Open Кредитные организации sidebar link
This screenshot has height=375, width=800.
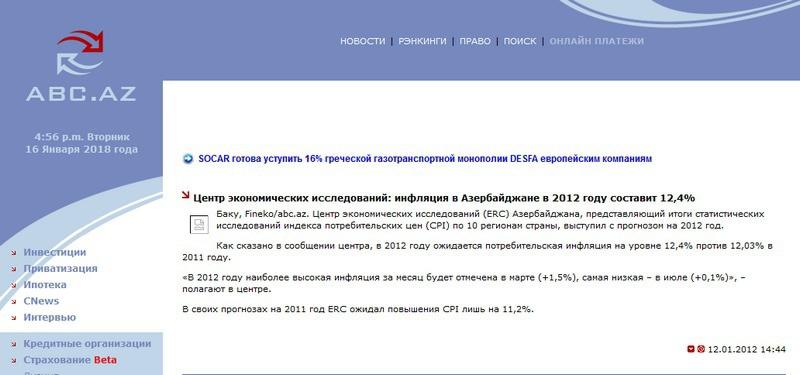(x=87, y=344)
